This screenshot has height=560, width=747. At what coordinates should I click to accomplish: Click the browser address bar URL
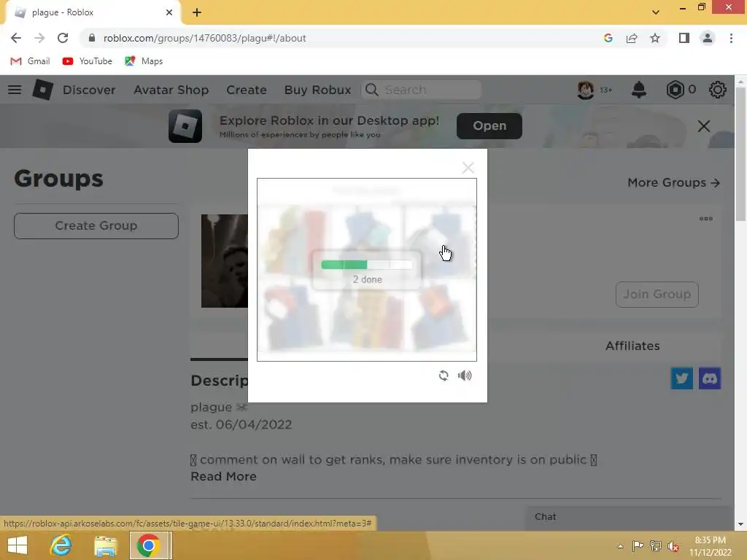204,38
